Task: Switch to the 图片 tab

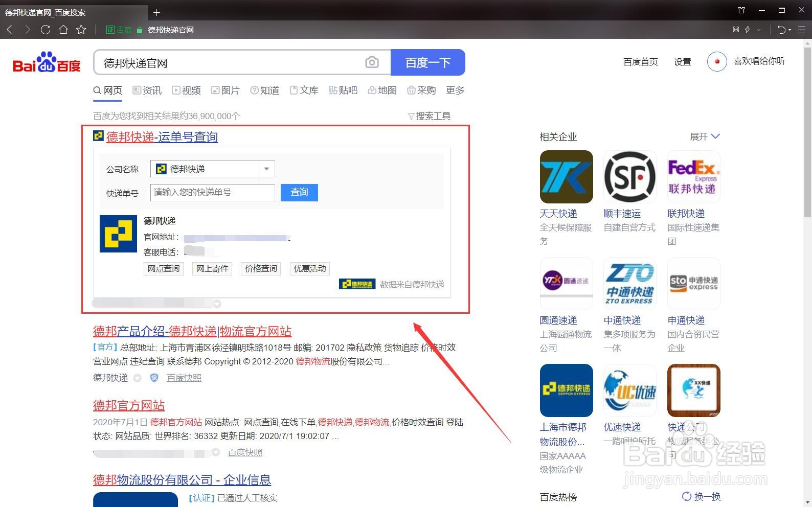Action: tap(225, 90)
